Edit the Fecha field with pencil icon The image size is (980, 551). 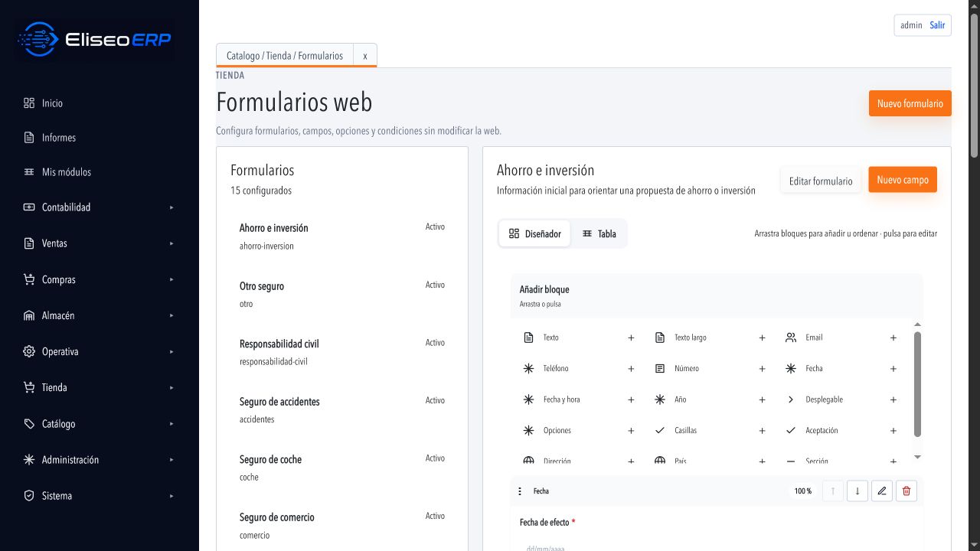pos(882,491)
